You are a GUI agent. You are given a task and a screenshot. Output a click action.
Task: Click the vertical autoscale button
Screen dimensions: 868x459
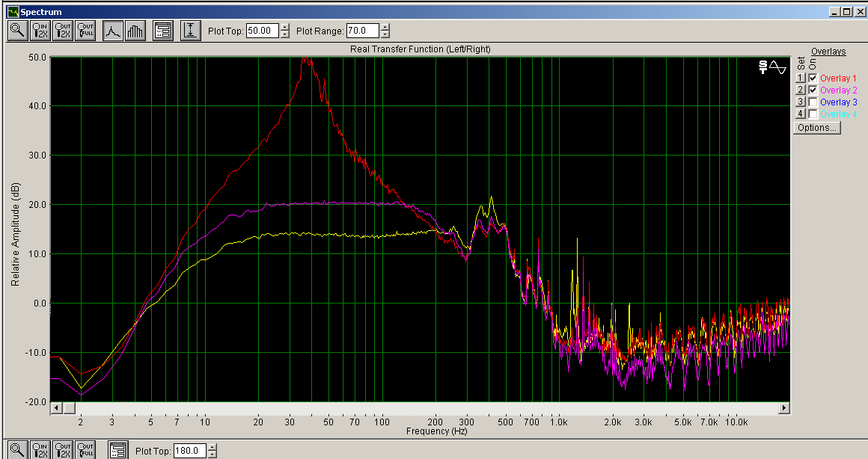click(x=190, y=31)
